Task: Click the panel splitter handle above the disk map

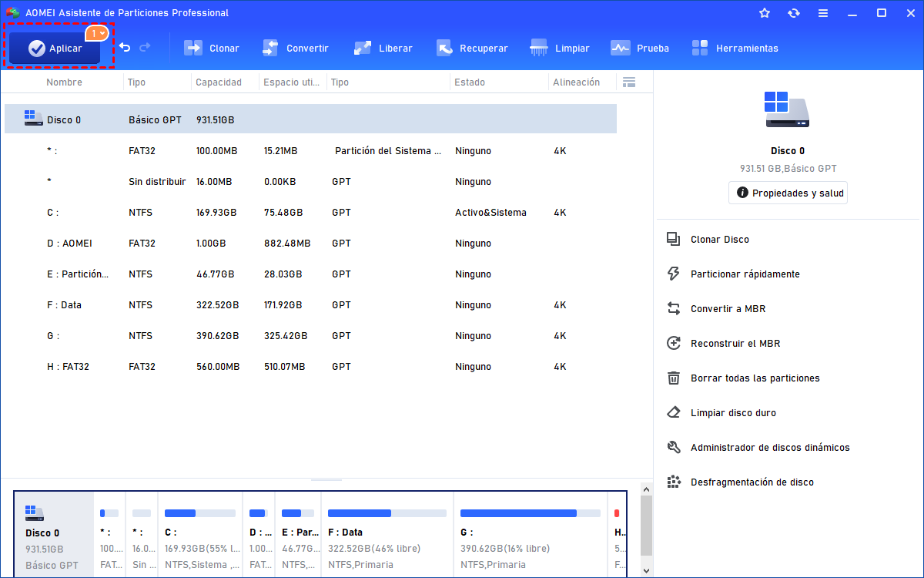Action: tap(326, 479)
